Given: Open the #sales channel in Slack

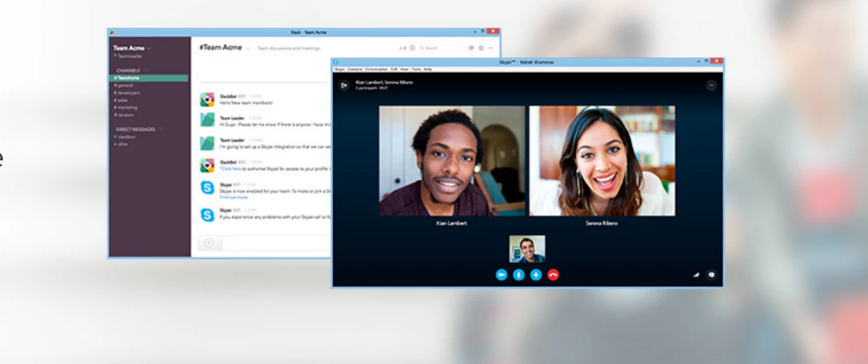Looking at the screenshot, I should (121, 100).
